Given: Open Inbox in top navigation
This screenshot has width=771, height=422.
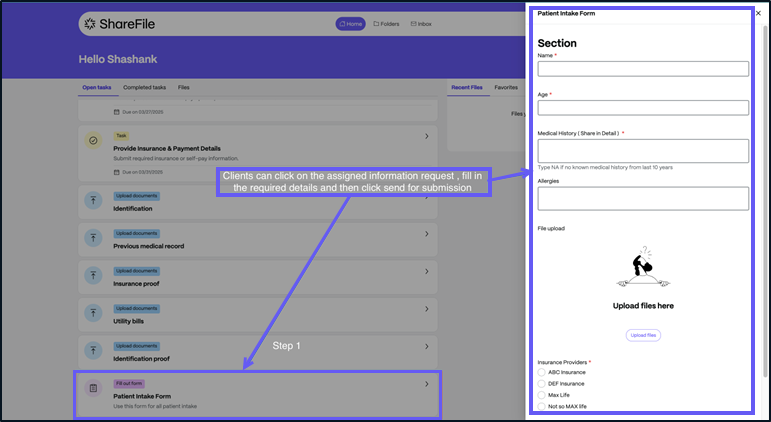Looking at the screenshot, I should [421, 24].
